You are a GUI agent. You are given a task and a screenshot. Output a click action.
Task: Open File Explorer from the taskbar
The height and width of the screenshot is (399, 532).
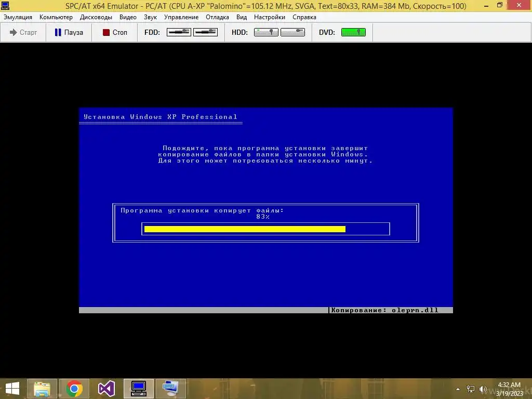pyautogui.click(x=42, y=389)
